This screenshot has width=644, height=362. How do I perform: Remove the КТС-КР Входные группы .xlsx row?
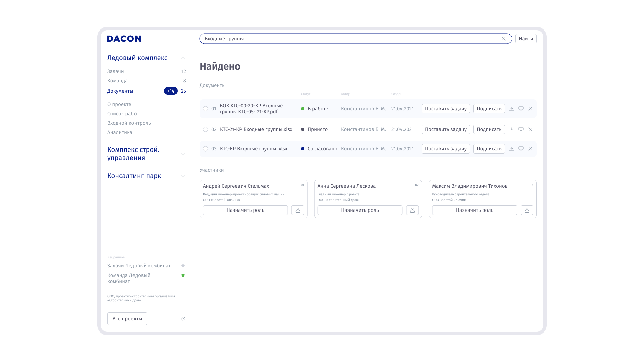tap(530, 149)
